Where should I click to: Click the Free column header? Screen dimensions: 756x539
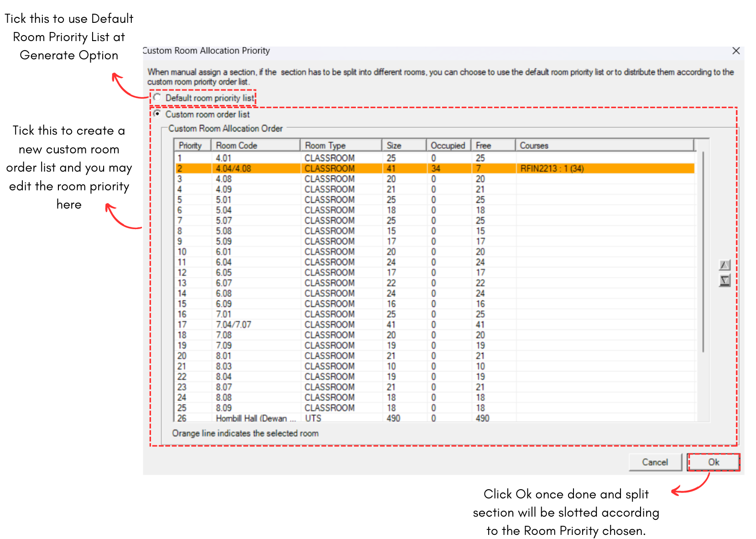coord(492,146)
